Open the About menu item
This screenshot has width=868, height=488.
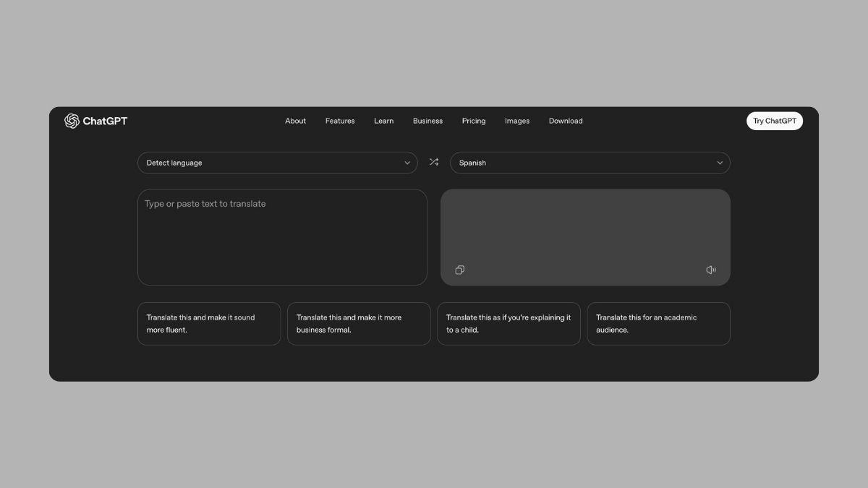pos(295,121)
